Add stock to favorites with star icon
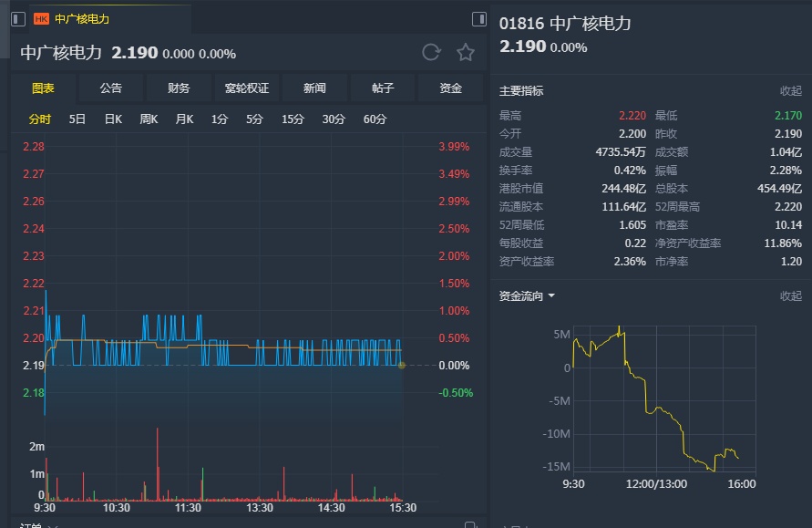 (x=466, y=53)
